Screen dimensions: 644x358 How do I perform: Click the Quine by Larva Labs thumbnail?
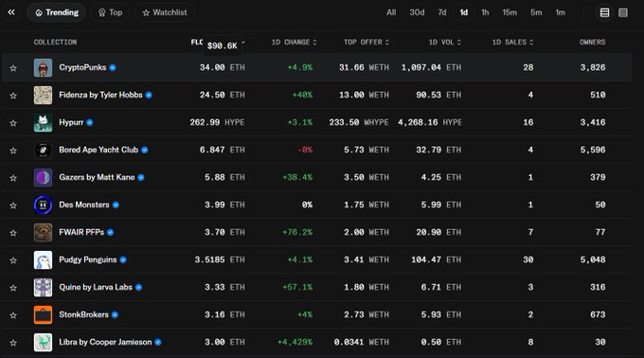(43, 287)
